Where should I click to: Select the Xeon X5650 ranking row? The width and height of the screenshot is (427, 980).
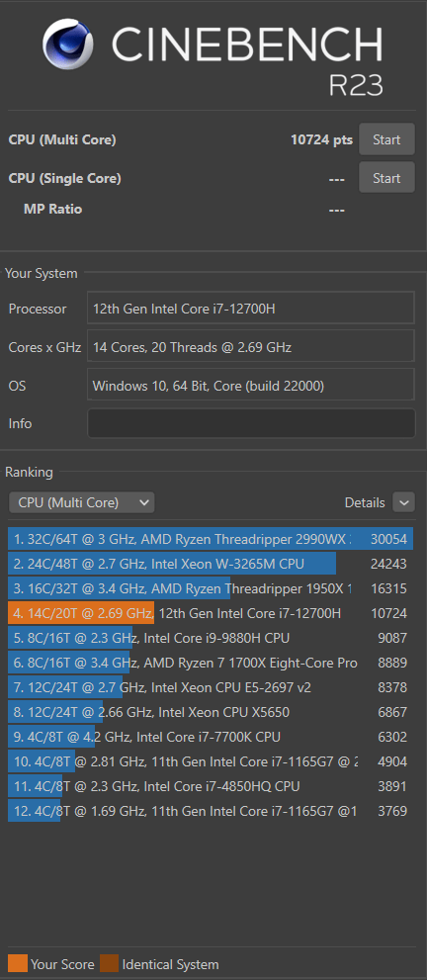tap(211, 712)
